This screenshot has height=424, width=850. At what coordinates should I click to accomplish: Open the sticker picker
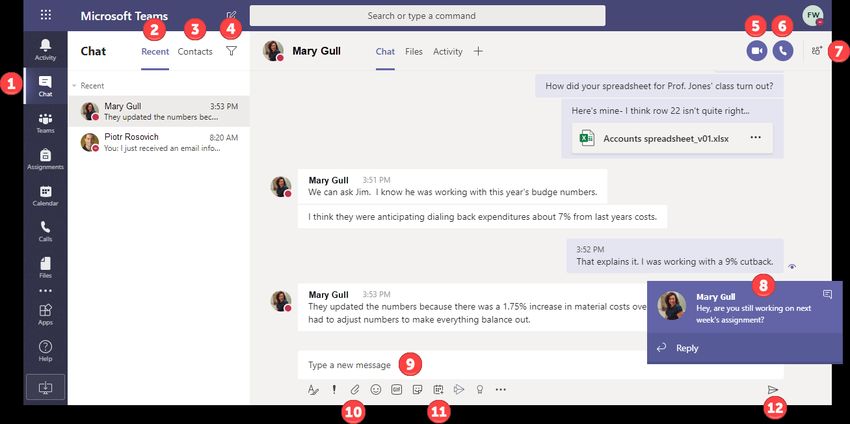pyautogui.click(x=417, y=389)
